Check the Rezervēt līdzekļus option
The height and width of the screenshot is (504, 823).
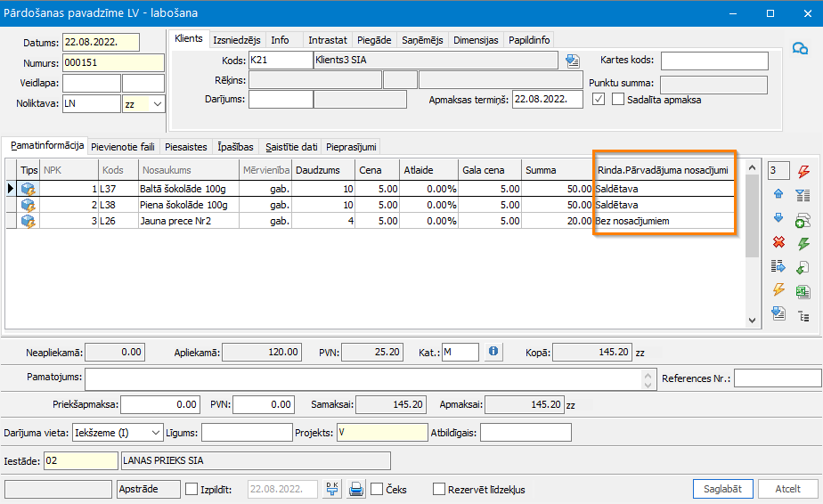[439, 489]
